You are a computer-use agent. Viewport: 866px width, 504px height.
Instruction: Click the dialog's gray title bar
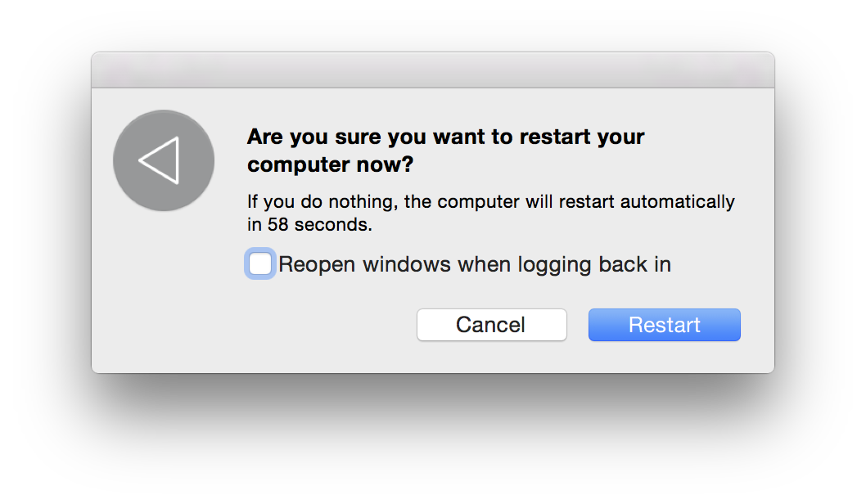click(432, 70)
